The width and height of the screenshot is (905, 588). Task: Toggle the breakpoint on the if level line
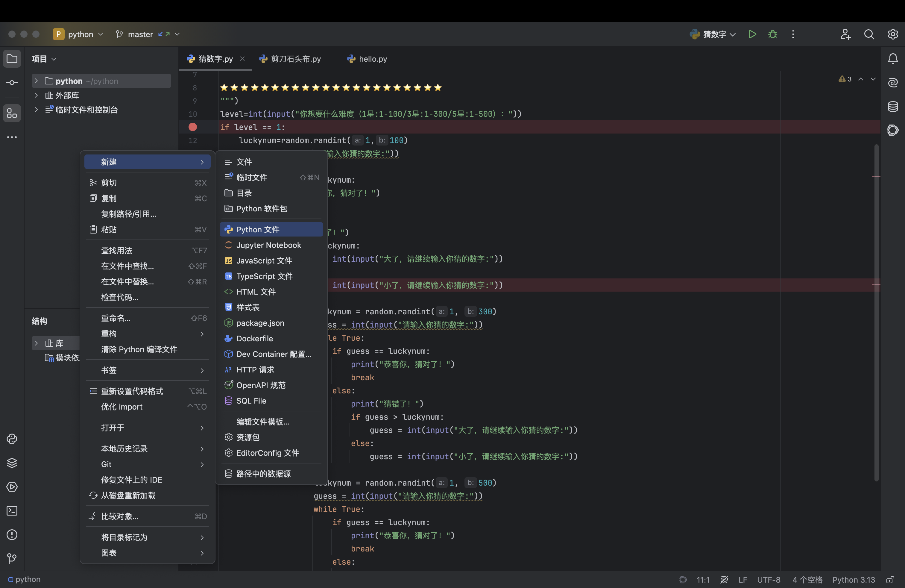click(x=193, y=127)
